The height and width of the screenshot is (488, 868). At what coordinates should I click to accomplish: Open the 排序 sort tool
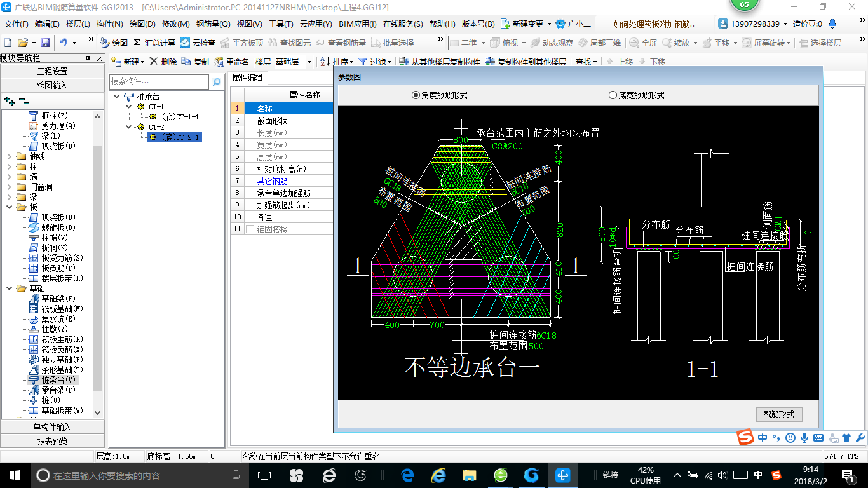[x=337, y=62]
